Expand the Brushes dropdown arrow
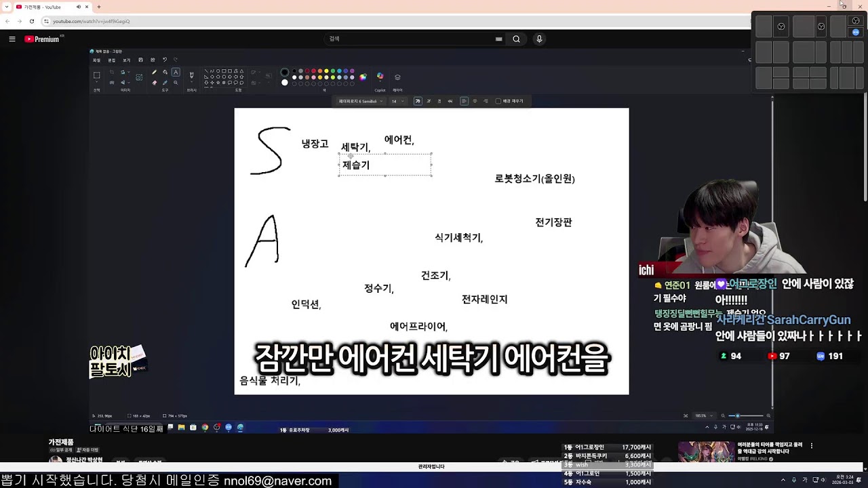This screenshot has height=488, width=868. click(191, 81)
